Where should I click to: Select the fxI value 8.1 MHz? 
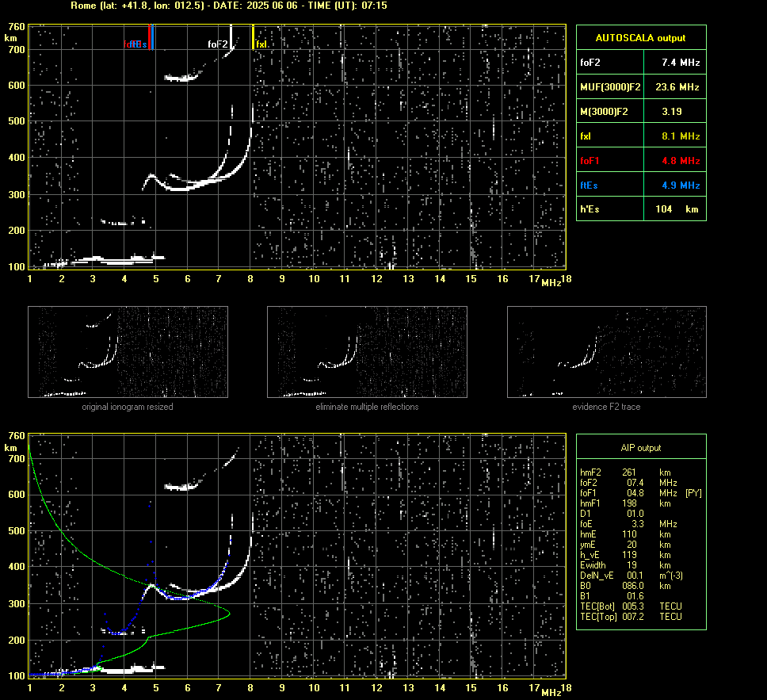681,136
